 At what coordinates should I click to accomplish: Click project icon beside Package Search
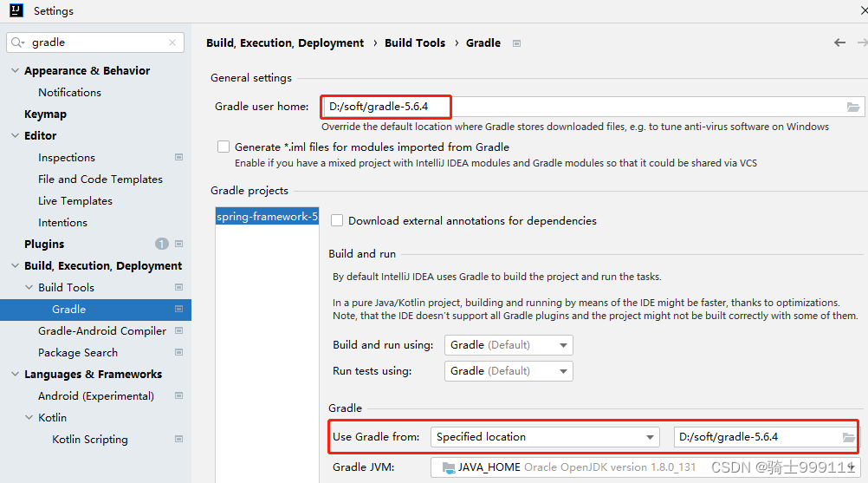[178, 352]
